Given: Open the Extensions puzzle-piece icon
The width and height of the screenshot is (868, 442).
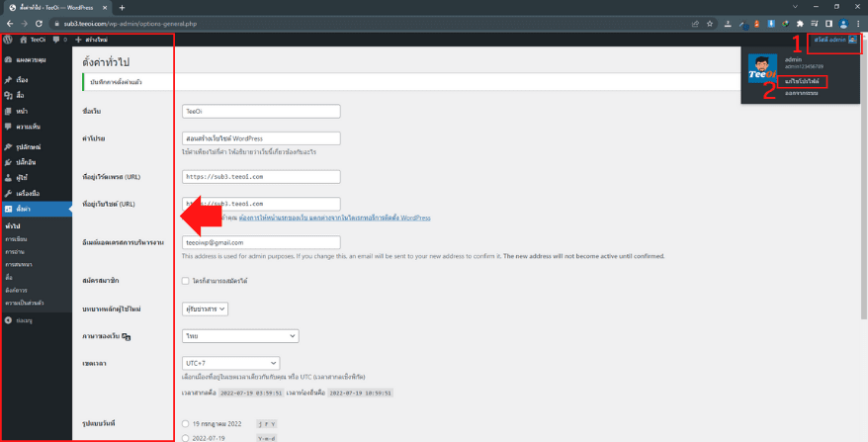Looking at the screenshot, I should coord(800,24).
